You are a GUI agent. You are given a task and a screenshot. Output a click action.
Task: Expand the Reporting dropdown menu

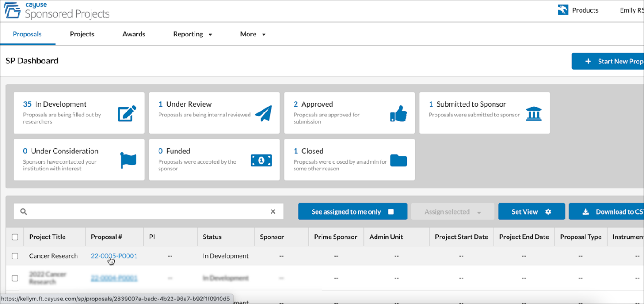192,34
